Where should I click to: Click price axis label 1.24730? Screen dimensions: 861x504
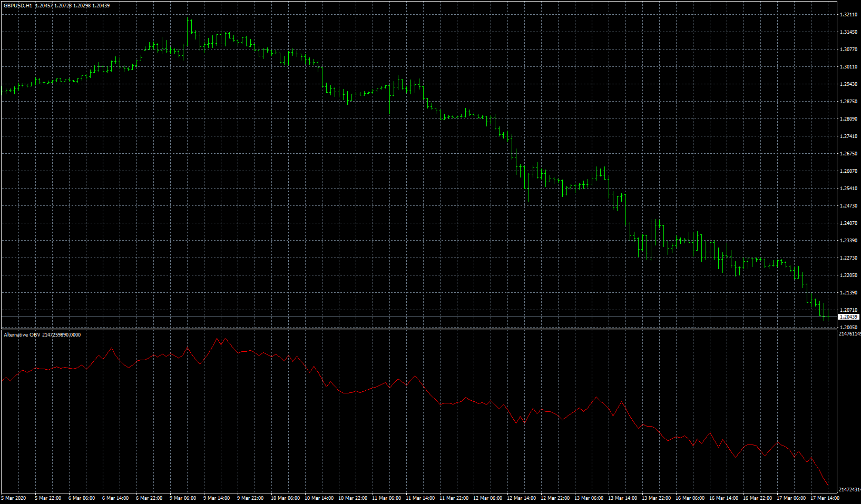pyautogui.click(x=848, y=206)
